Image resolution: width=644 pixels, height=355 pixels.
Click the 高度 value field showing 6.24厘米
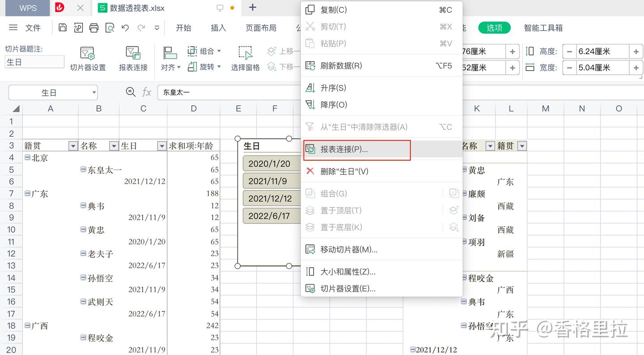point(602,51)
